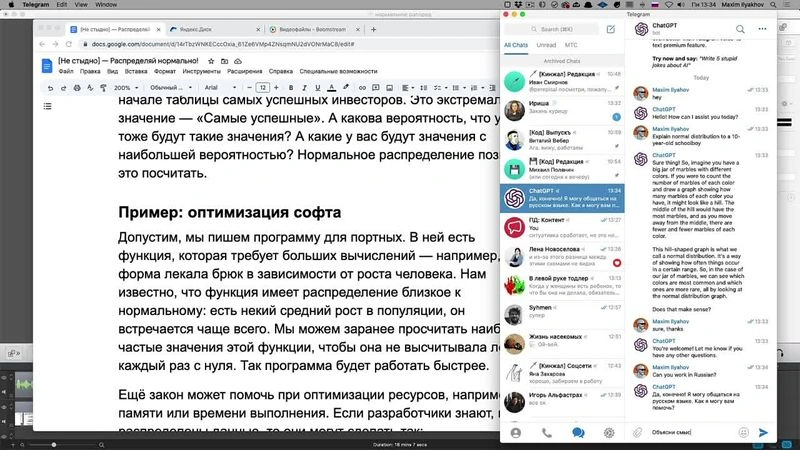800x450 pixels.
Task: Open the Жизнь насекомых chat
Action: (562, 344)
